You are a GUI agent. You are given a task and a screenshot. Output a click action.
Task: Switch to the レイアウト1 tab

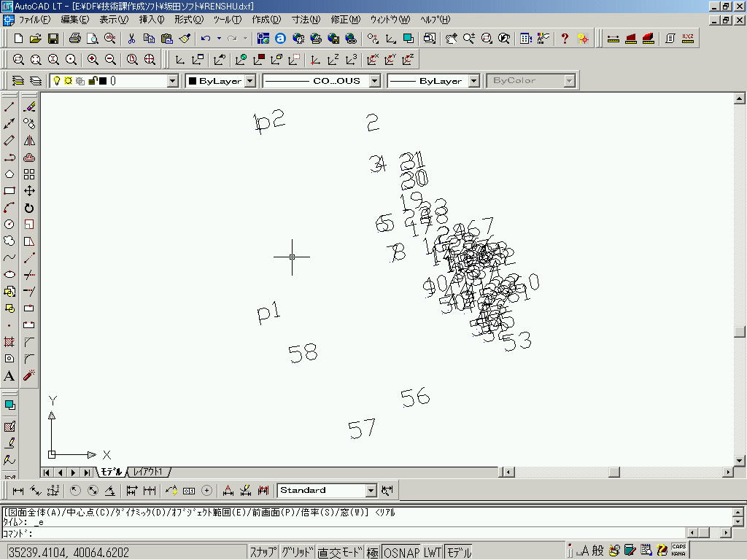[148, 472]
